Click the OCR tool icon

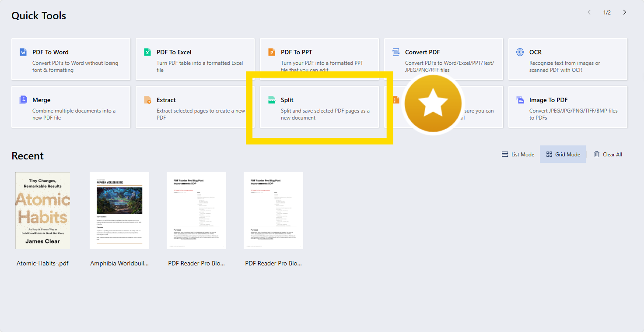coord(520,52)
